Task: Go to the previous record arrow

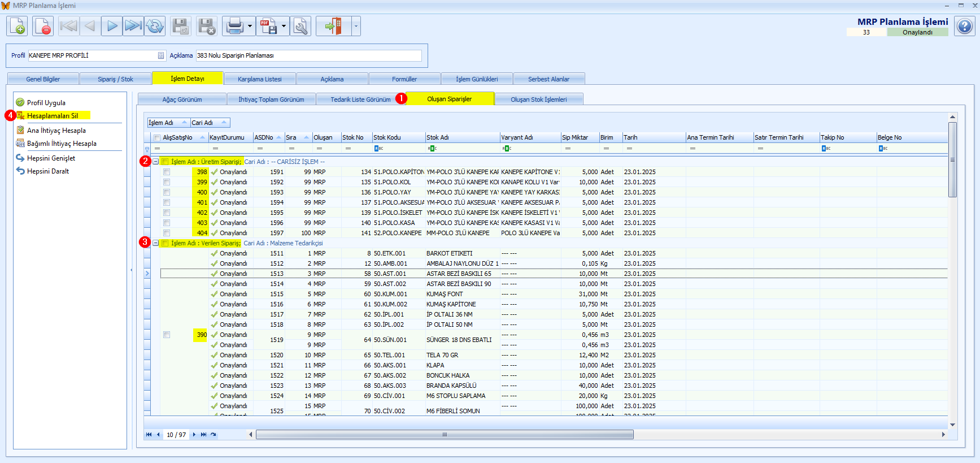Action: 90,26
